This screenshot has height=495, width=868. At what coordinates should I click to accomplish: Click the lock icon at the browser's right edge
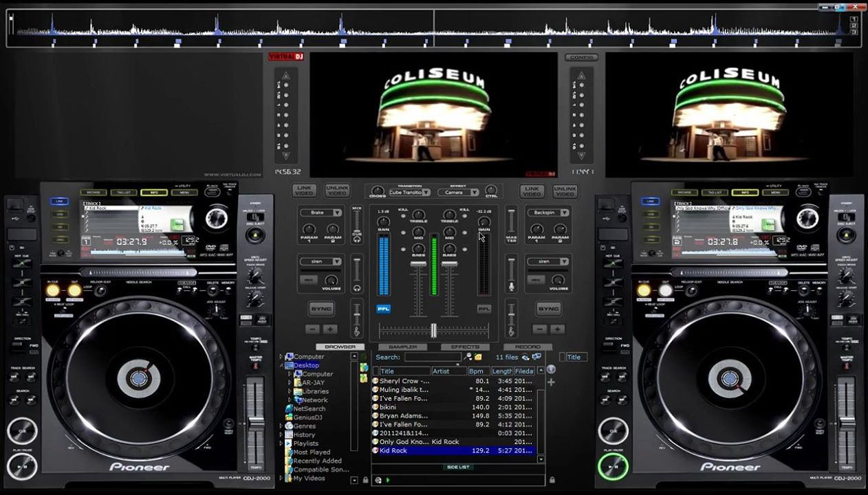click(552, 480)
